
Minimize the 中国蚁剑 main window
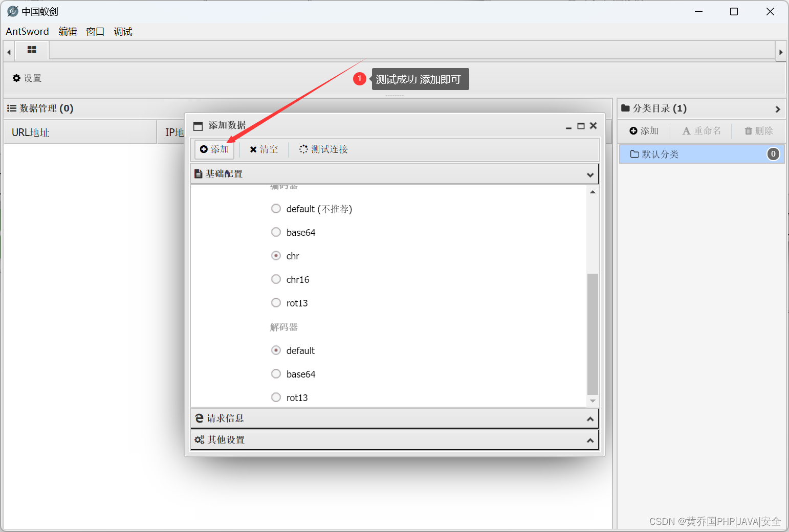(x=699, y=11)
